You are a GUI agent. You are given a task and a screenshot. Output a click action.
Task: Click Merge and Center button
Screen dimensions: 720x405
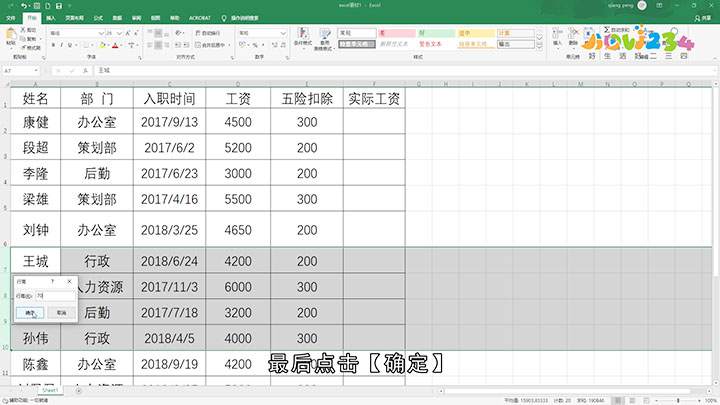[x=210, y=45]
